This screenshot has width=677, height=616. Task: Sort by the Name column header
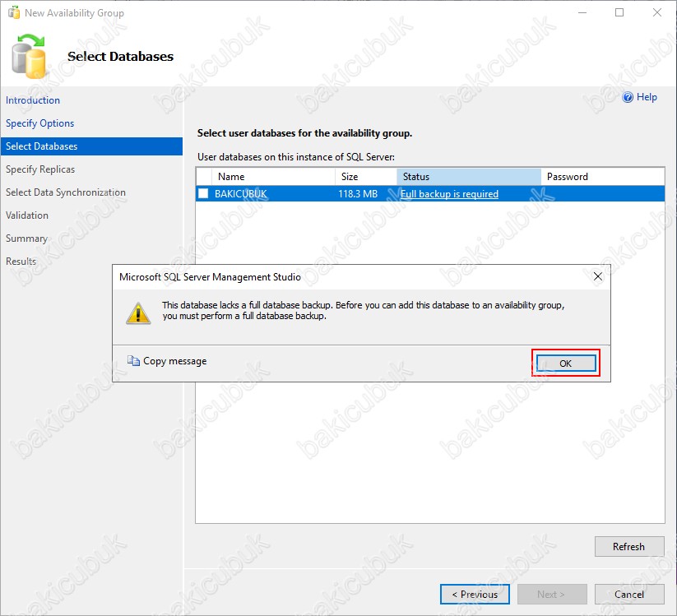(273, 177)
